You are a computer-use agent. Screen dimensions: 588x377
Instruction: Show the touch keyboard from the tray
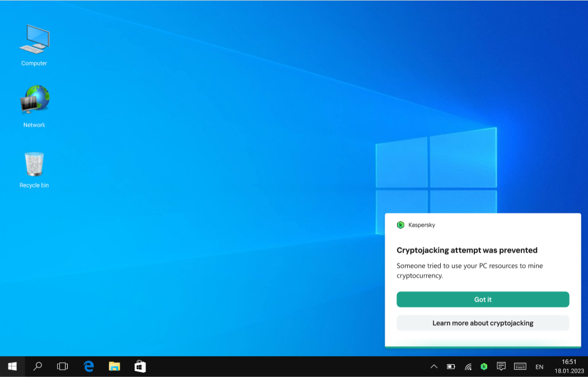pos(520,366)
